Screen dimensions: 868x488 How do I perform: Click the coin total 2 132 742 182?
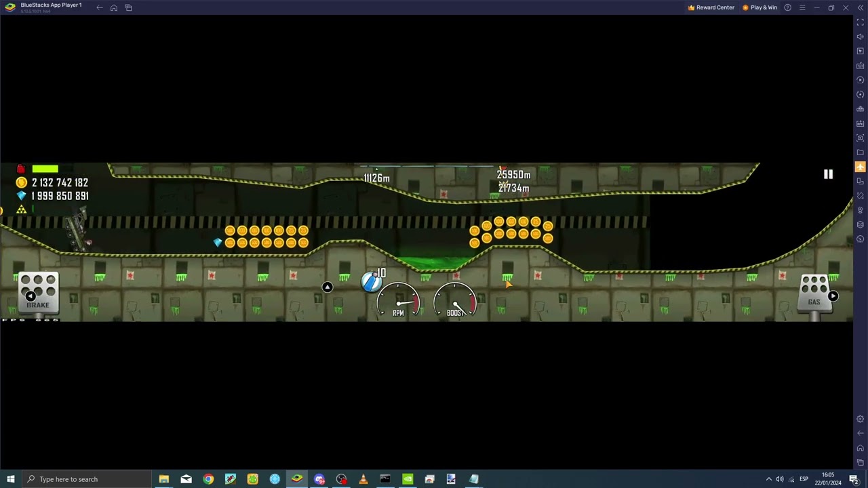60,182
